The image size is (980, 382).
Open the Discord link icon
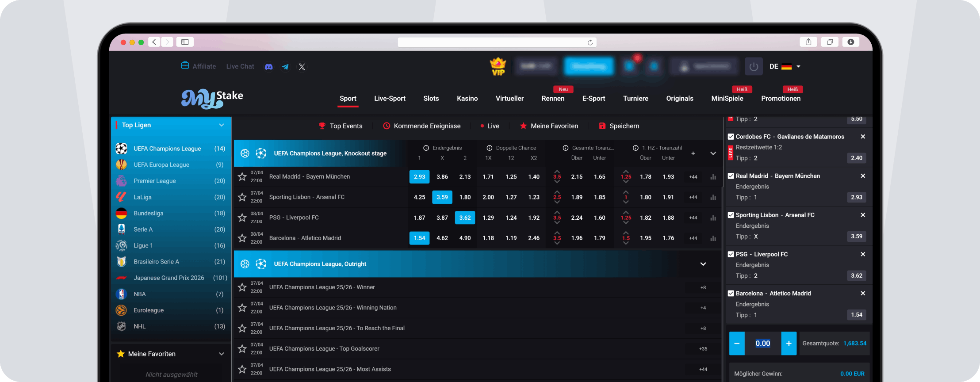pyautogui.click(x=268, y=67)
